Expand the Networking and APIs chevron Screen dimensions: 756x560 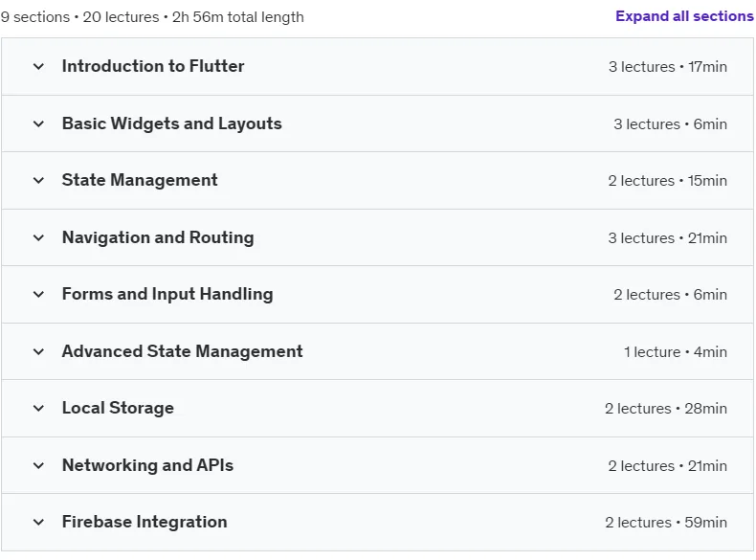click(38, 465)
